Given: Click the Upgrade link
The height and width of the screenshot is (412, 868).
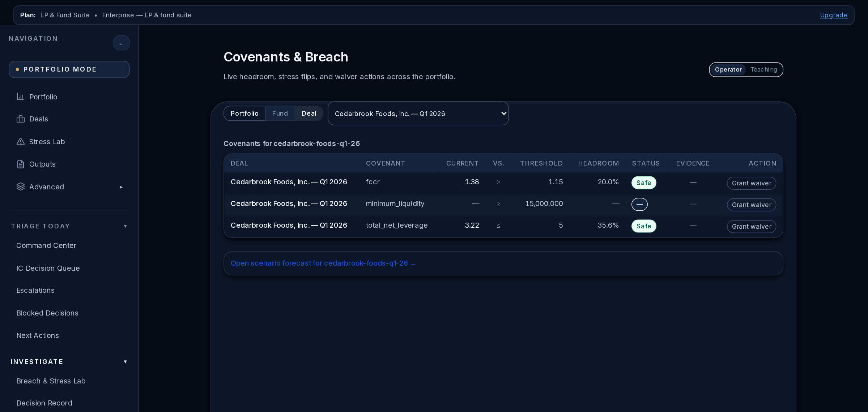Looking at the screenshot, I should (x=834, y=15).
